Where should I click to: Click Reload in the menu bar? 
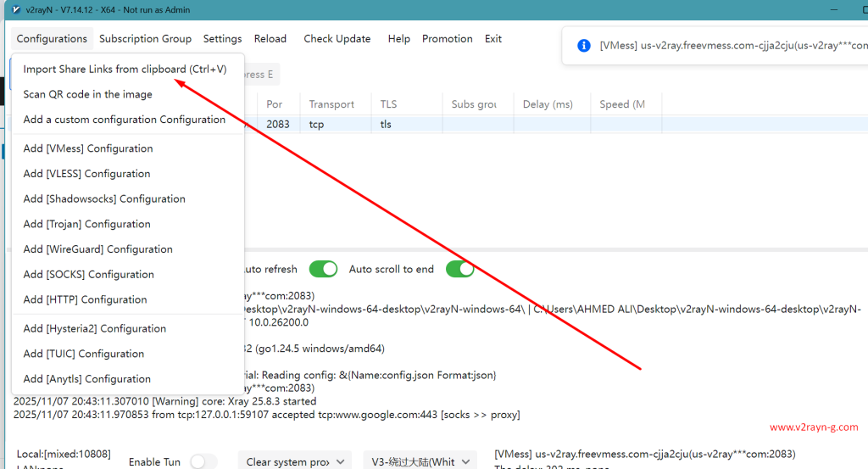tap(270, 39)
